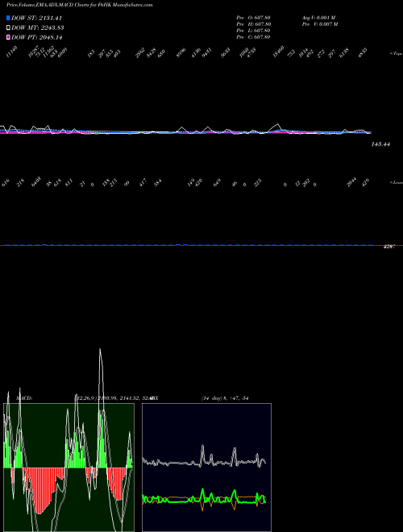Click the lower volume label 6463

[35, 181]
